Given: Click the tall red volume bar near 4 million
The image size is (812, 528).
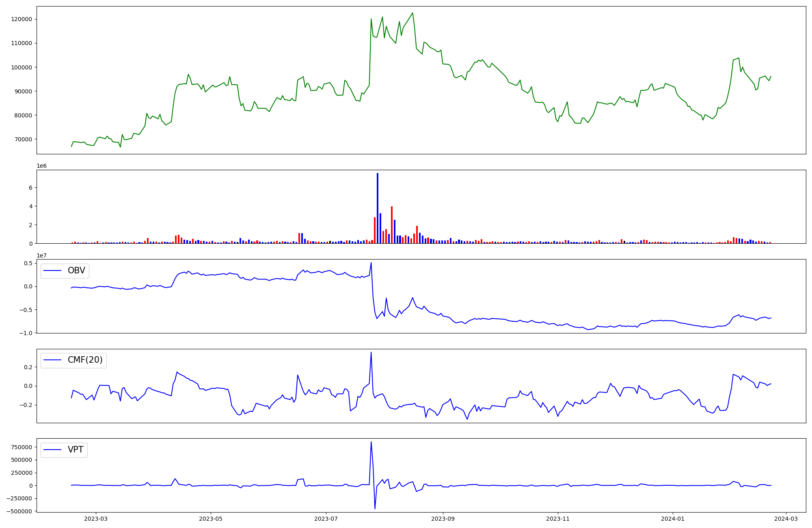Looking at the screenshot, I should [392, 225].
